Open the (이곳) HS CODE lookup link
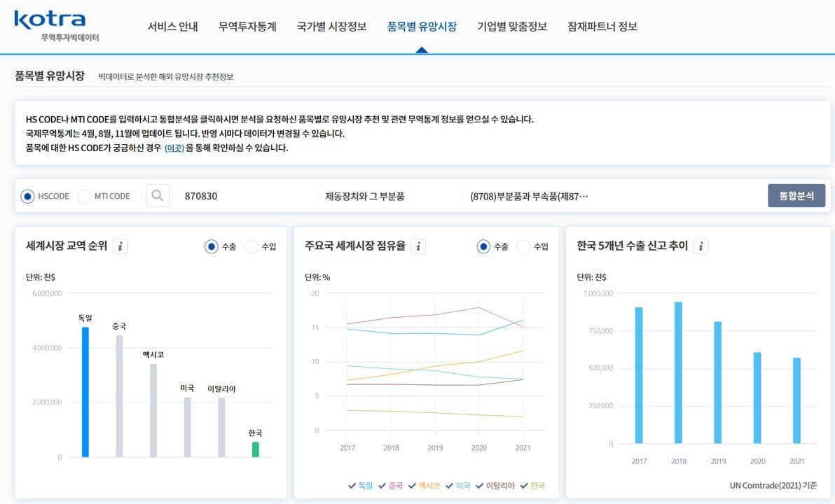 coord(176,149)
